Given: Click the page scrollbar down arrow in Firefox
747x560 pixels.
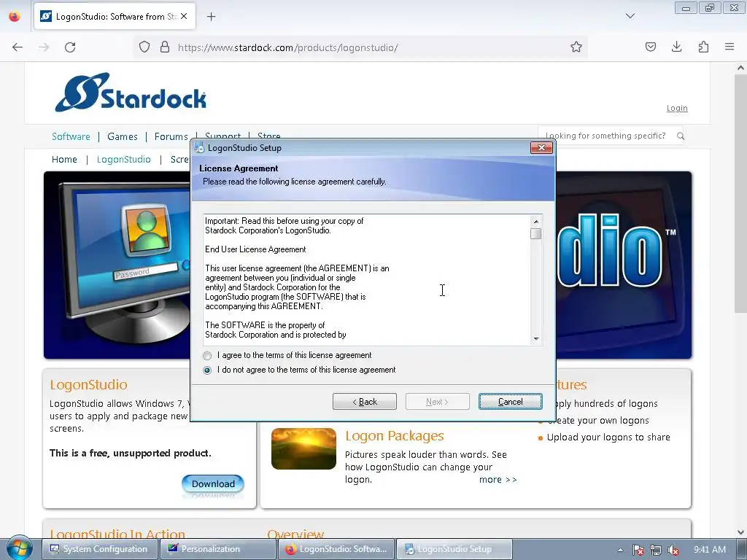Looking at the screenshot, I should click(x=741, y=532).
